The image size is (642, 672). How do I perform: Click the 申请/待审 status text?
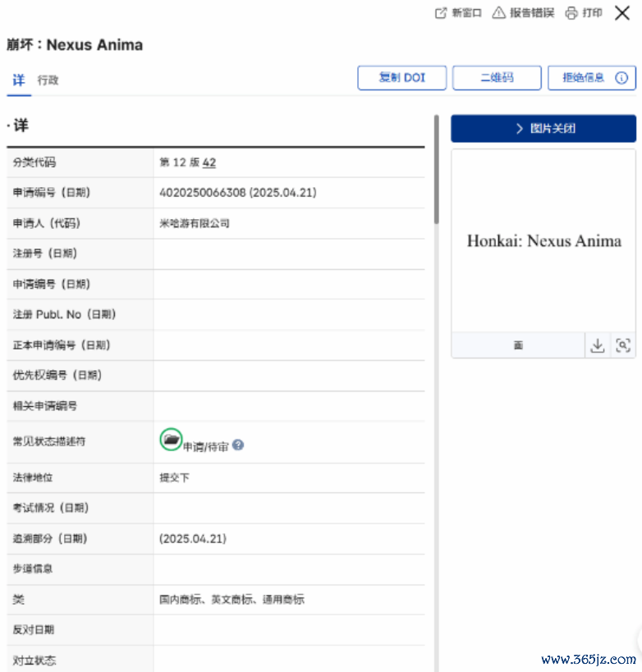206,447
